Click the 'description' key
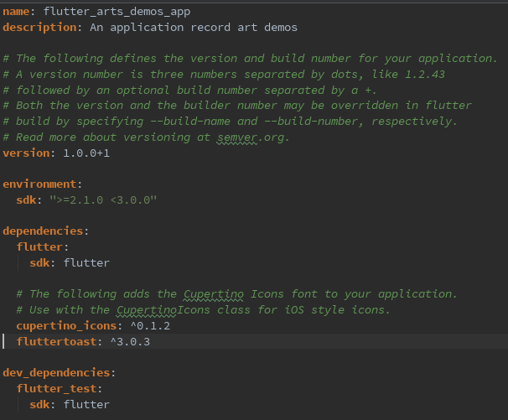508x420 pixels. point(40,28)
